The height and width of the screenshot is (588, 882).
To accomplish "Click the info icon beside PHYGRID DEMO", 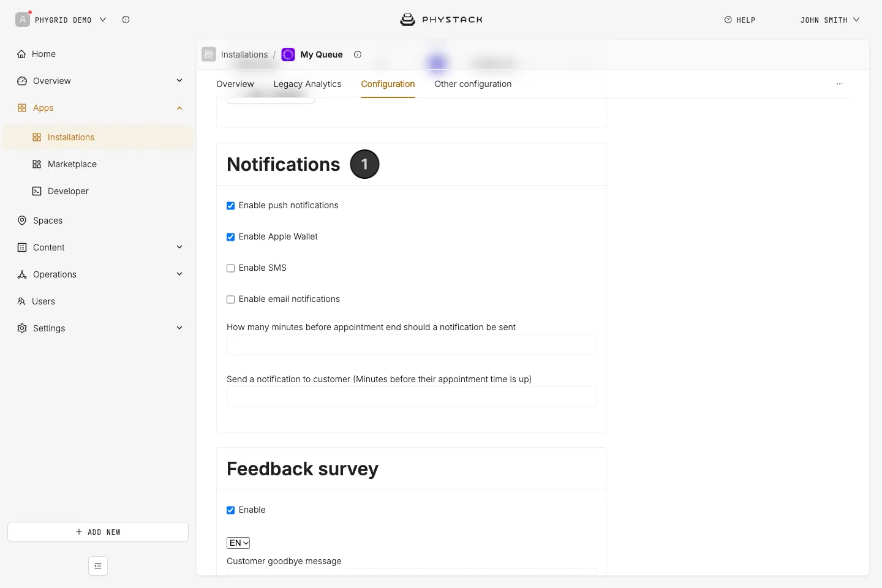I will [x=126, y=20].
